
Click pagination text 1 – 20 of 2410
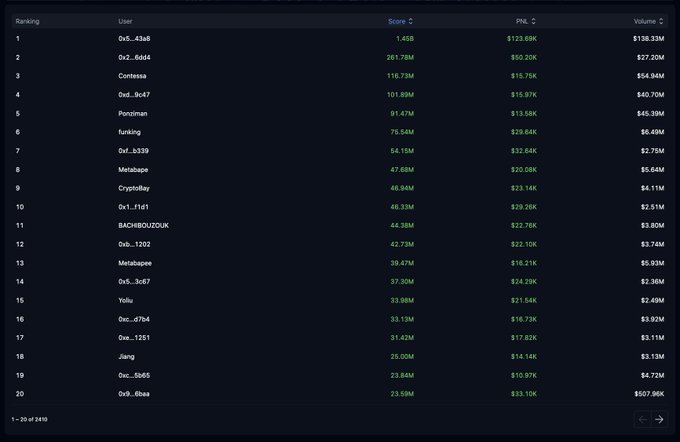pos(29,419)
